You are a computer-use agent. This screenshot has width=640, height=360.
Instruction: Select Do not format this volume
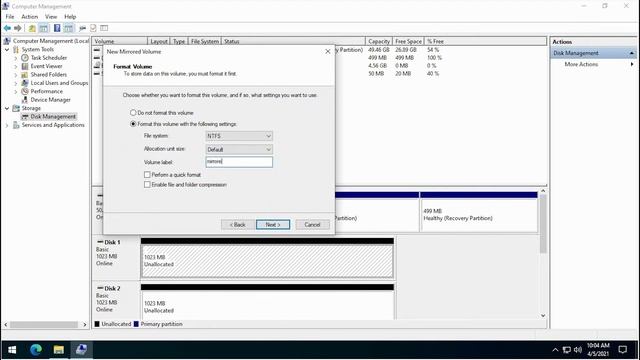[133, 113]
